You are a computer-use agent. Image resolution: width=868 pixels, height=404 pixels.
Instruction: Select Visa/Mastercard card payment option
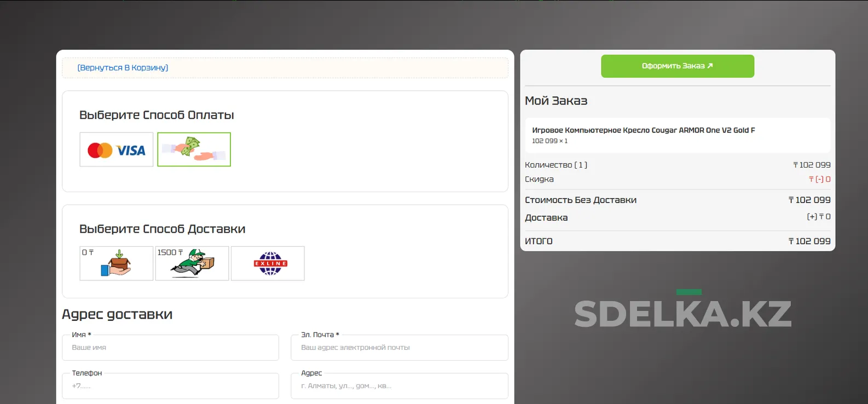click(x=116, y=149)
